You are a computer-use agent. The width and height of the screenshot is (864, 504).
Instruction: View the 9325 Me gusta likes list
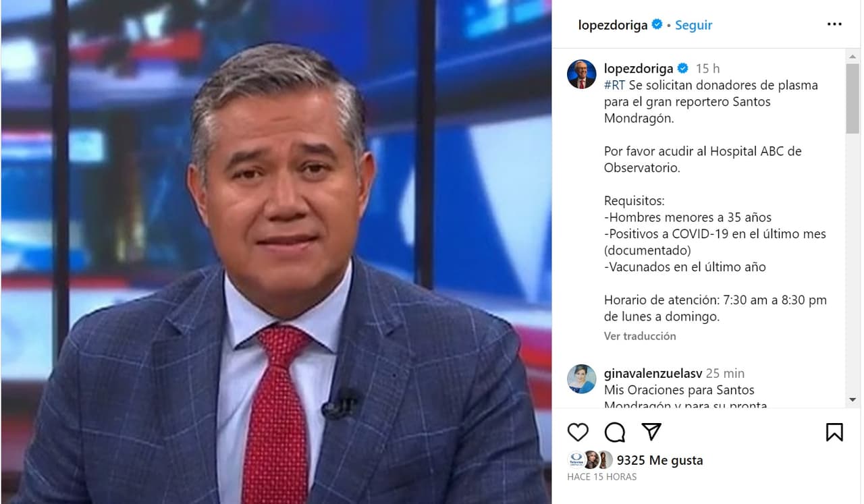pos(659,460)
